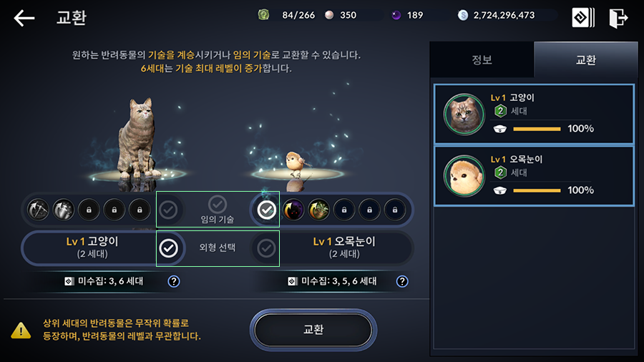
Task: Toggle 오목눈이 skill inheritance checkbox
Action: [267, 210]
